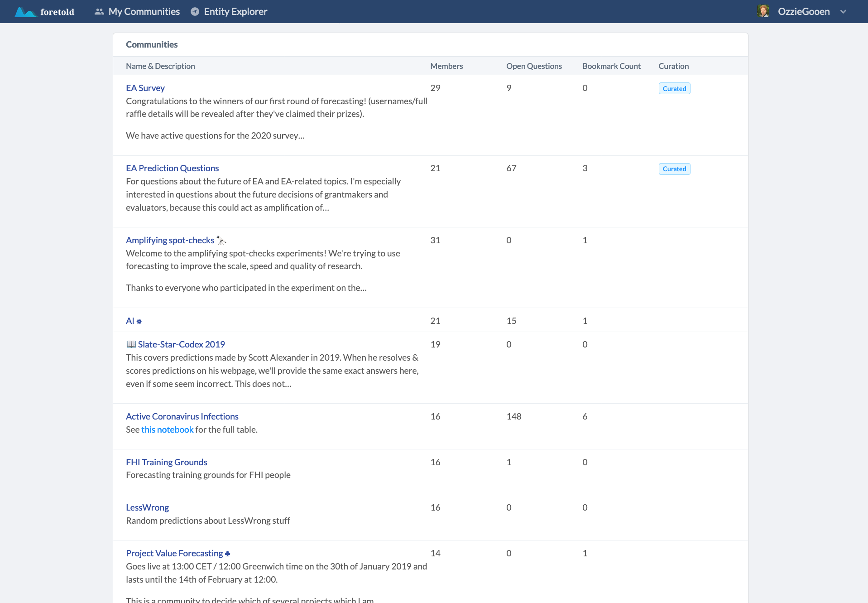Click the 31 members value for Amplifying spot-checks
The image size is (868, 603).
tap(435, 240)
